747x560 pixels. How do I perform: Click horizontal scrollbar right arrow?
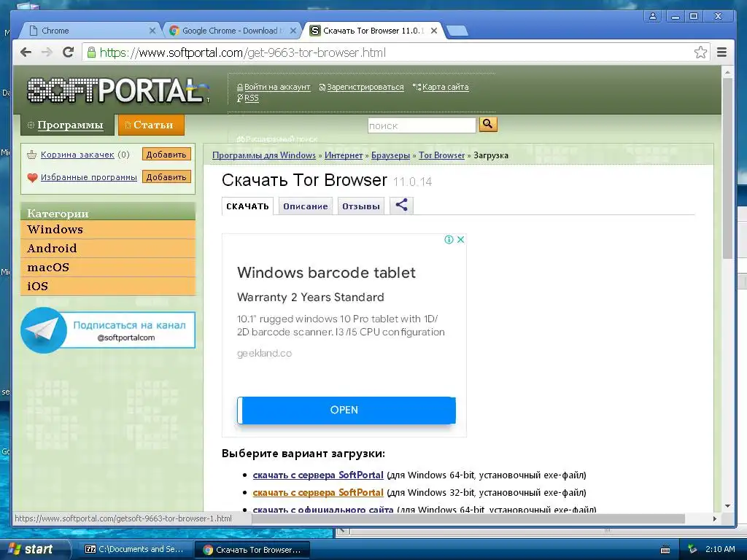(x=715, y=518)
